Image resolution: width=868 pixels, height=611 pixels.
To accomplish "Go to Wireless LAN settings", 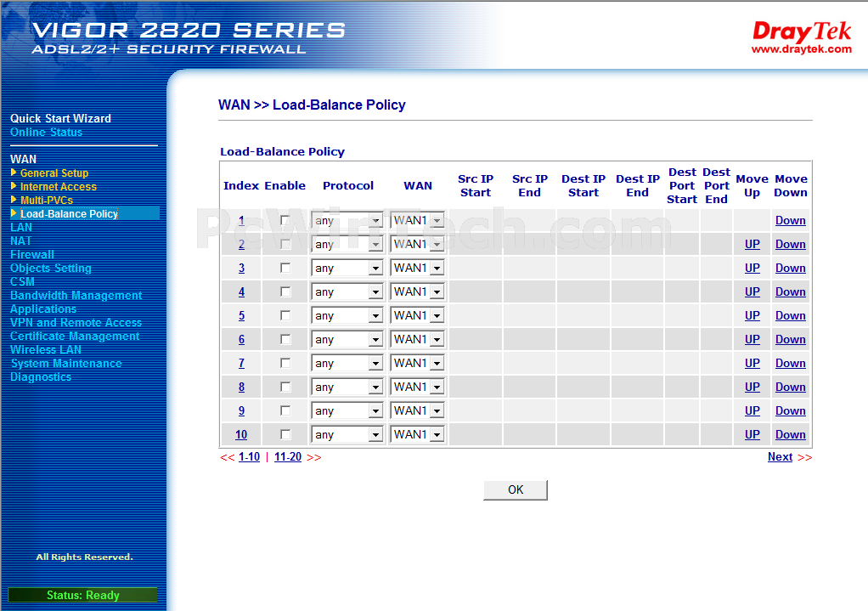I will coord(45,349).
